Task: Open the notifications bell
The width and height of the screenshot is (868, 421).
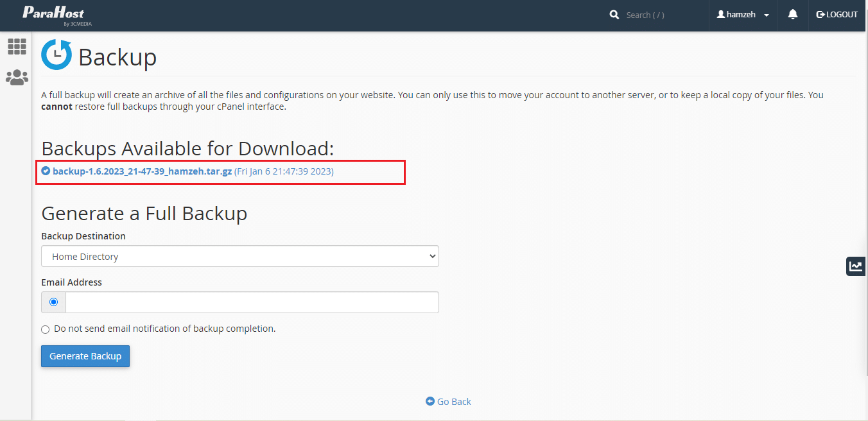Action: [793, 14]
